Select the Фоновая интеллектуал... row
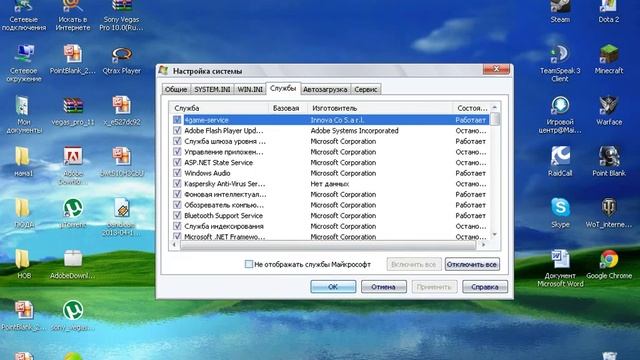 [x=330, y=194]
